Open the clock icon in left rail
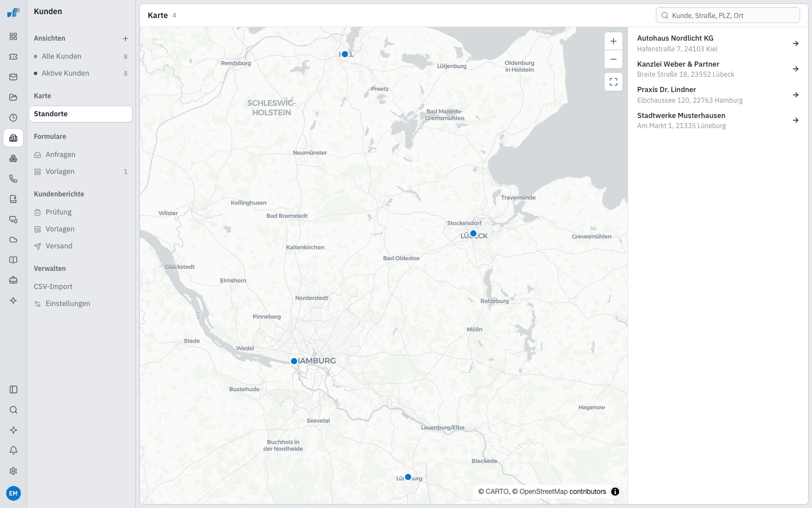This screenshot has height=508, width=812. (x=14, y=117)
